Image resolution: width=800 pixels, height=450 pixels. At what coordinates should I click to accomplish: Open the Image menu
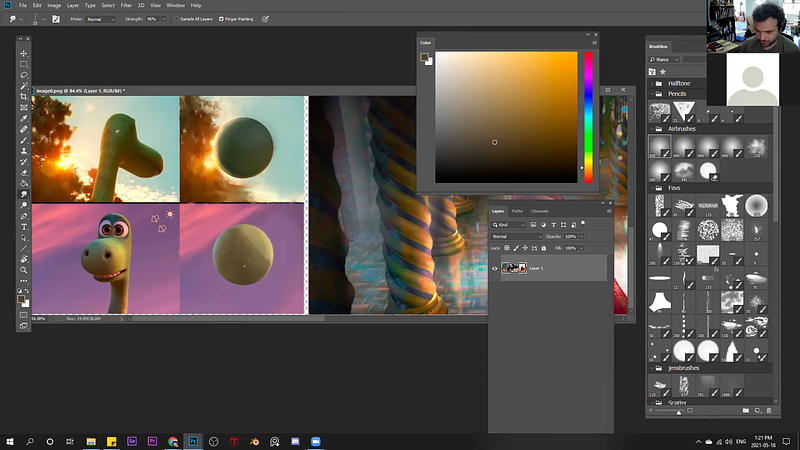54,5
